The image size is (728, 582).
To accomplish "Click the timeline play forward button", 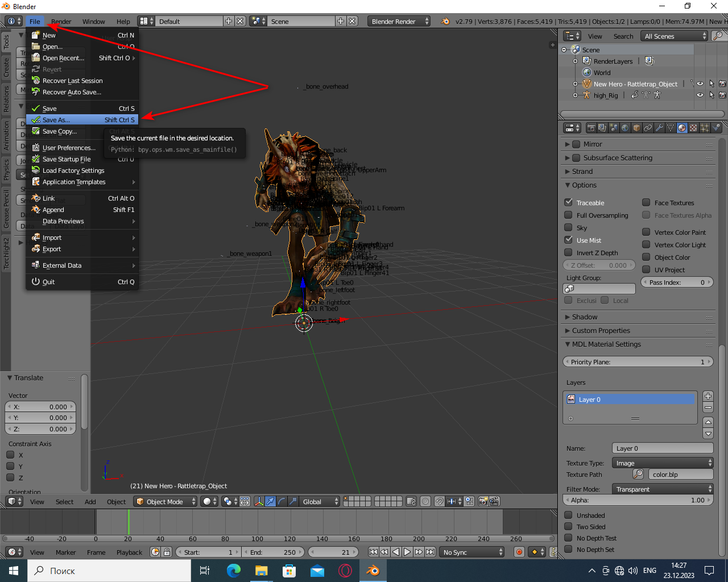I will pyautogui.click(x=407, y=552).
